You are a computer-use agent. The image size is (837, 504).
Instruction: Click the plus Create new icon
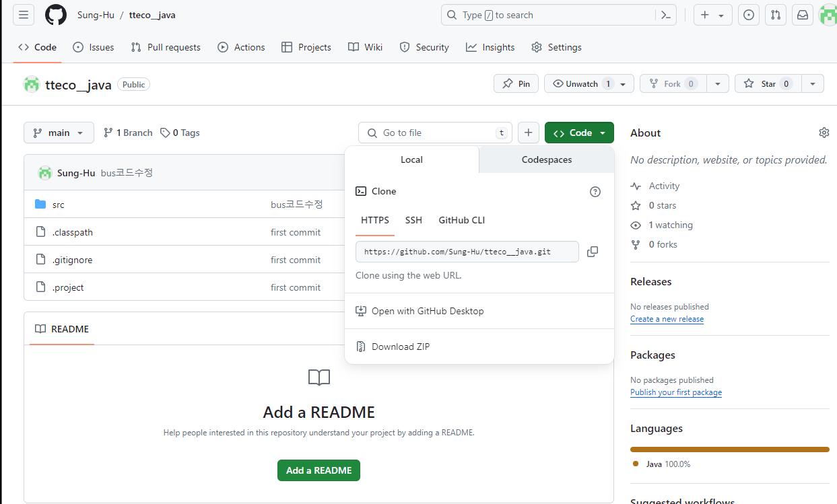[x=705, y=15]
